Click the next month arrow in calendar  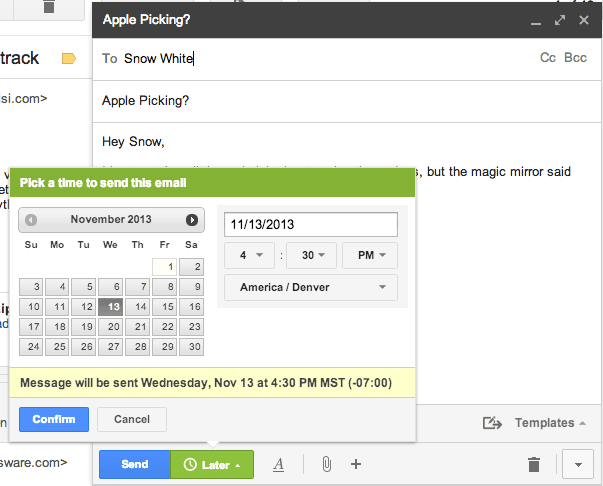(192, 220)
